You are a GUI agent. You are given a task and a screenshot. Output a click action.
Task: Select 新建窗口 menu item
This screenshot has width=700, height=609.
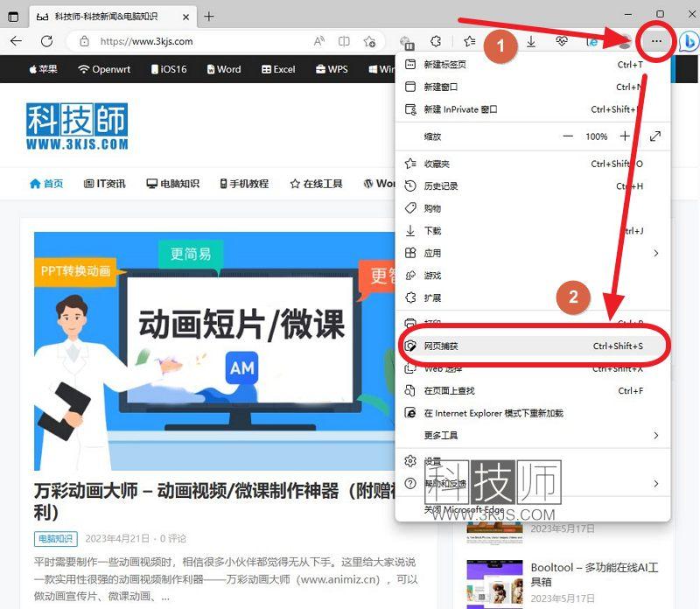click(533, 87)
